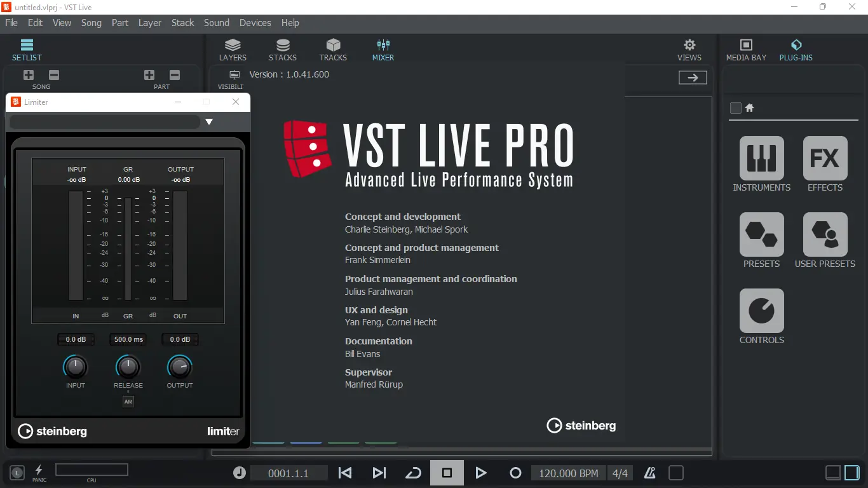Open the File menu

click(x=11, y=23)
